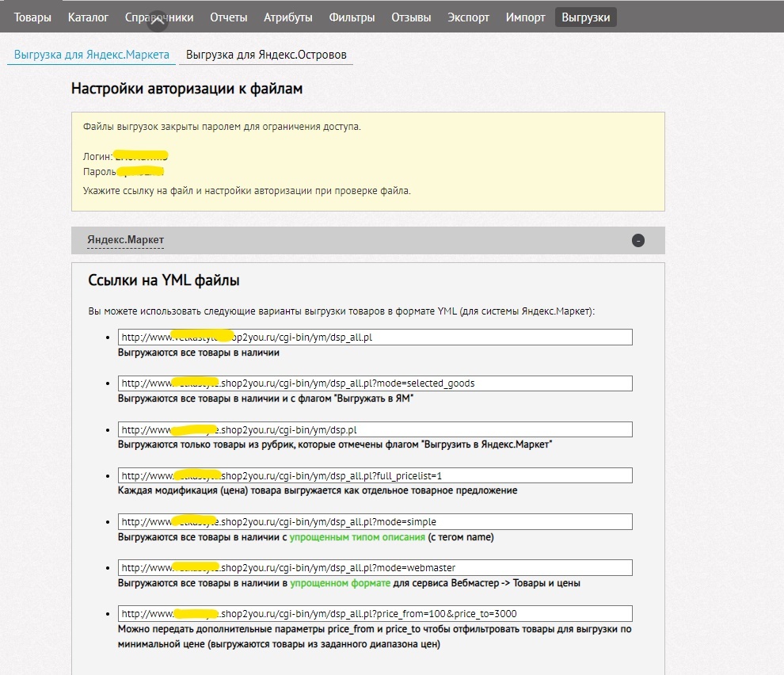The image size is (784, 675).
Task: Open the Отзывы section
Action: [x=411, y=17]
